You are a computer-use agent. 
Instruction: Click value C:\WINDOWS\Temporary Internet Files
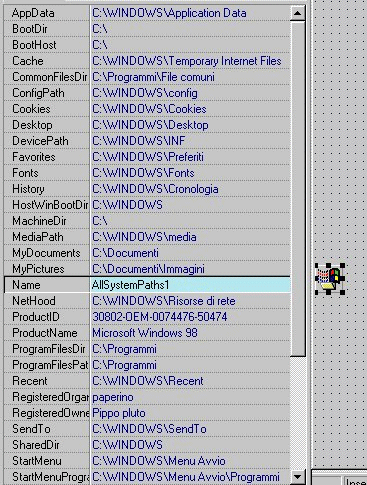(x=187, y=61)
